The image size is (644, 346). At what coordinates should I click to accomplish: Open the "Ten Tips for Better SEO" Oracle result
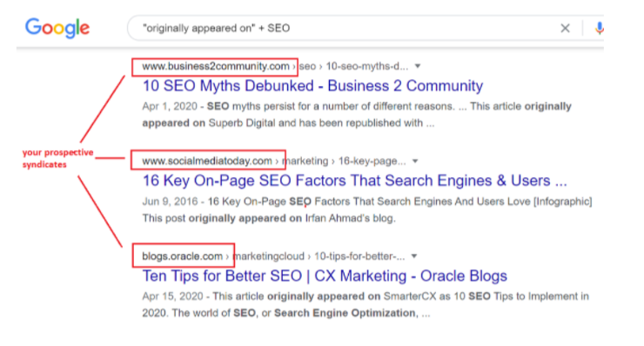pos(325,276)
